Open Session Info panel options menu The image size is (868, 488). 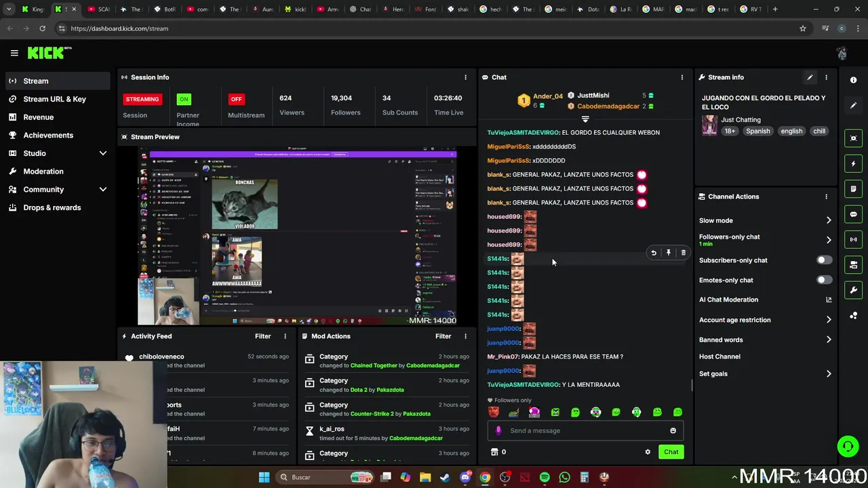click(465, 77)
